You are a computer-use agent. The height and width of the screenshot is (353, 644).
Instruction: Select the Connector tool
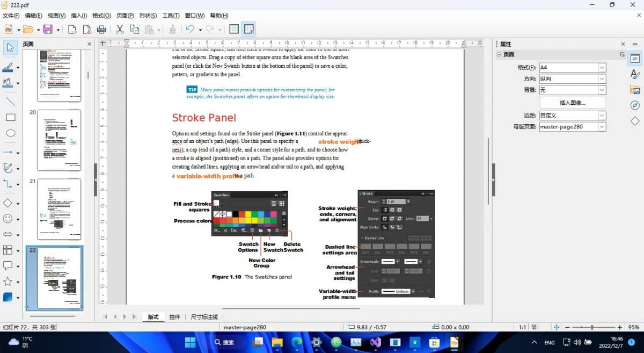pos(8,184)
